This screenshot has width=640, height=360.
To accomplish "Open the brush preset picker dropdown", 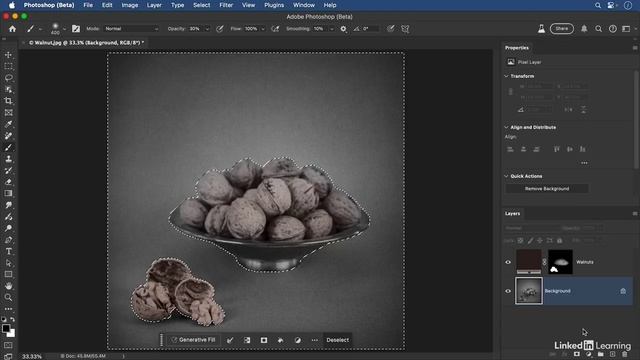I will (x=64, y=29).
